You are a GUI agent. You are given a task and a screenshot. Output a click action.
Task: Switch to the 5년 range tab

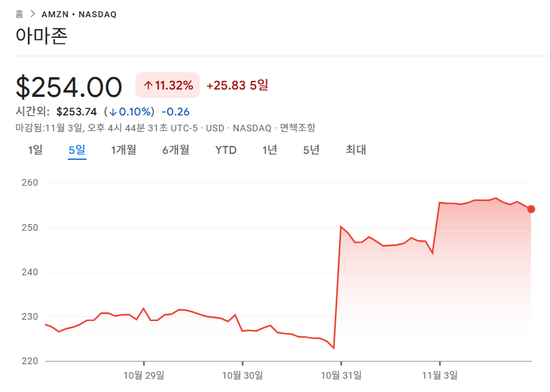tap(311, 150)
